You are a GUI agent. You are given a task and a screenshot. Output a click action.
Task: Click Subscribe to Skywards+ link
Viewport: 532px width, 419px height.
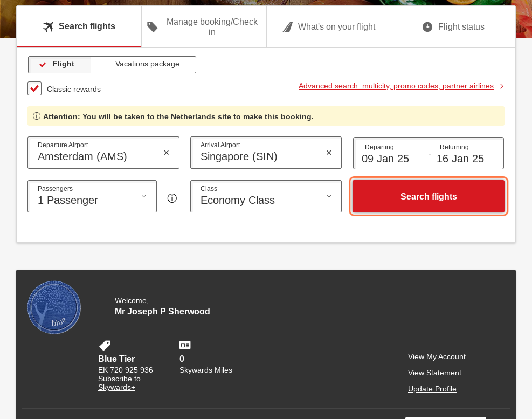point(119,383)
